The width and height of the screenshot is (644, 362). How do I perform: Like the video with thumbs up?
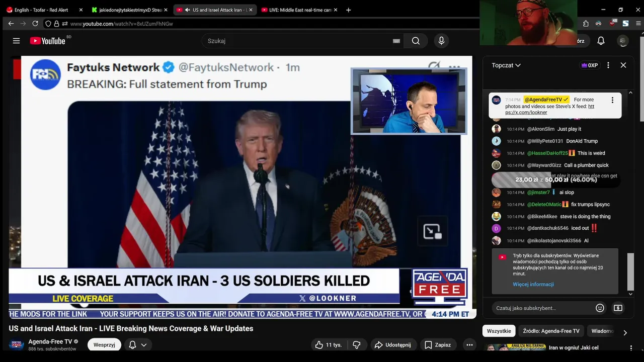tap(328, 345)
